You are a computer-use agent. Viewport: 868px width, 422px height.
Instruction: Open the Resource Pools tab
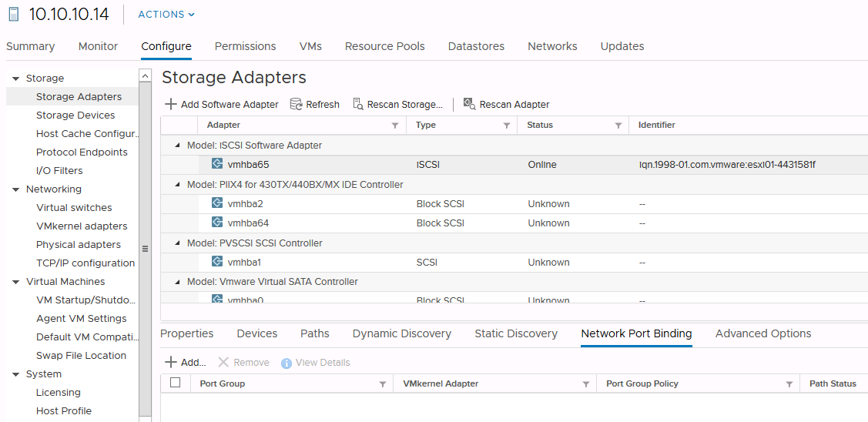385,46
